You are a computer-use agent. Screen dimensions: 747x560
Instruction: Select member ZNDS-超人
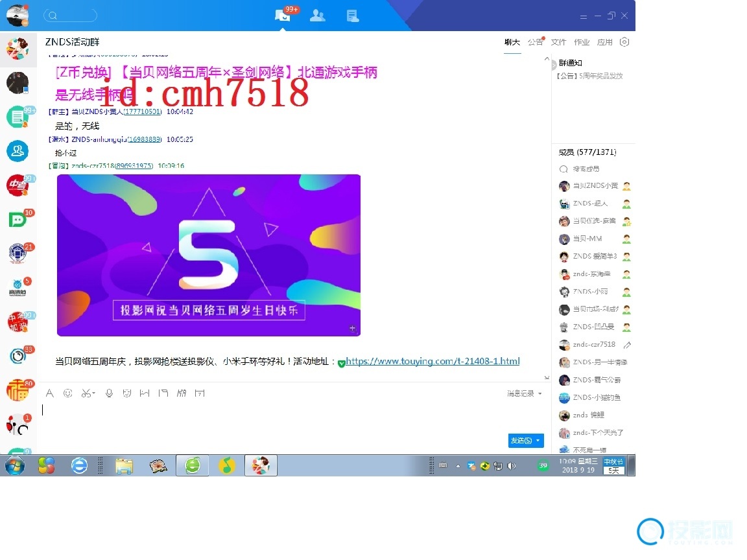tap(595, 204)
